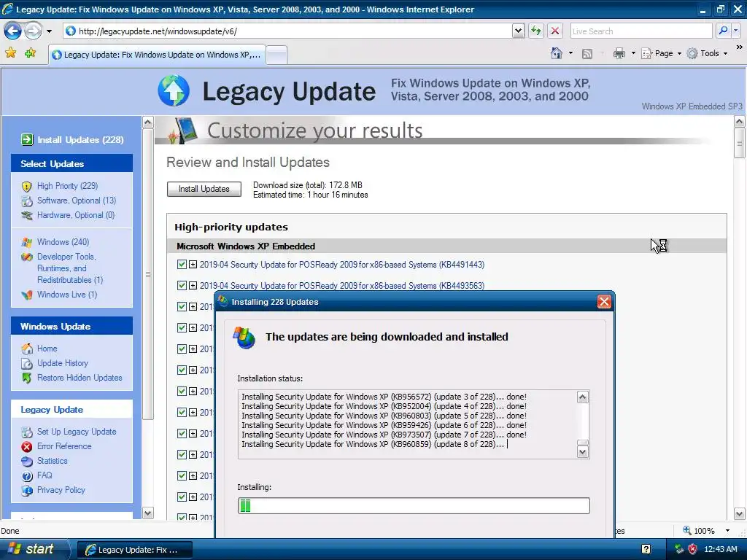This screenshot has height=560, width=747.
Task: Open the KB4491443 POSReady 2009 update link
Action: pyautogui.click(x=342, y=265)
